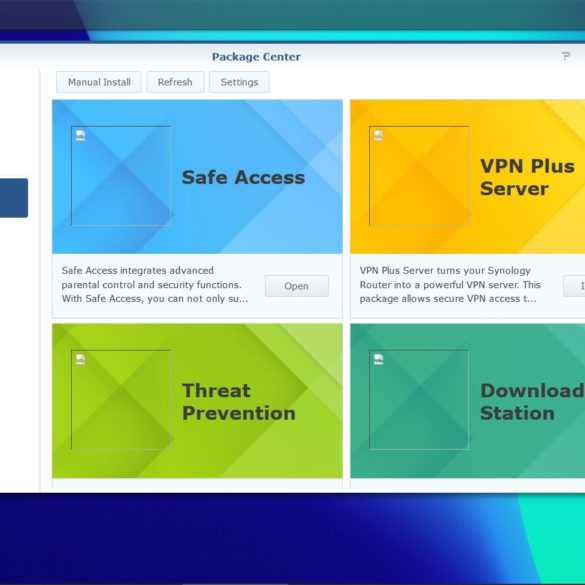Click the Package Center window title
Screen dimensions: 585x585
256,57
